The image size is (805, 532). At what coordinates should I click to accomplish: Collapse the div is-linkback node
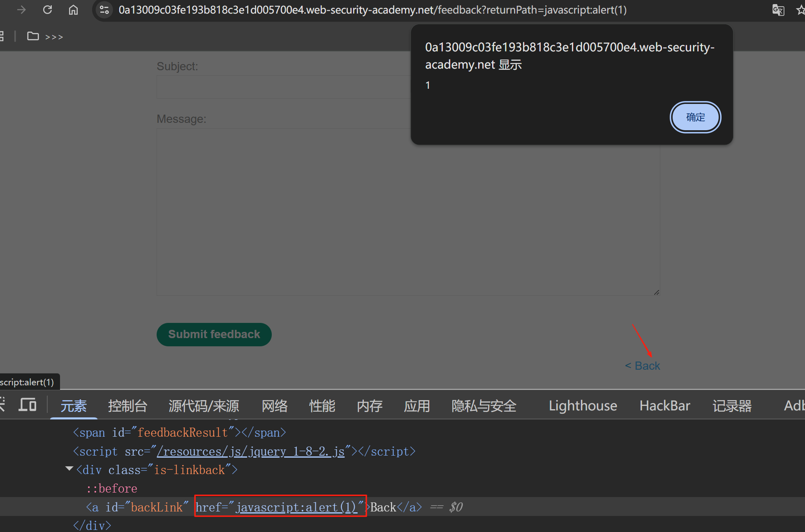click(69, 469)
